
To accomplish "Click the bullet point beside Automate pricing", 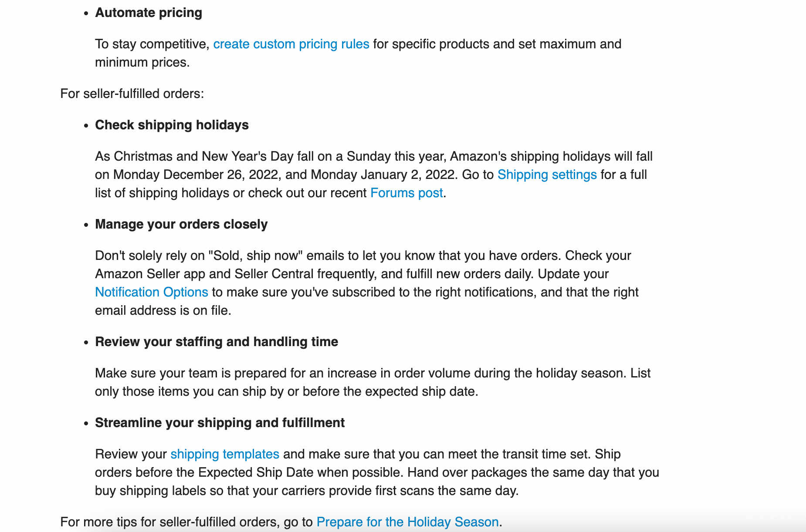I will [86, 13].
